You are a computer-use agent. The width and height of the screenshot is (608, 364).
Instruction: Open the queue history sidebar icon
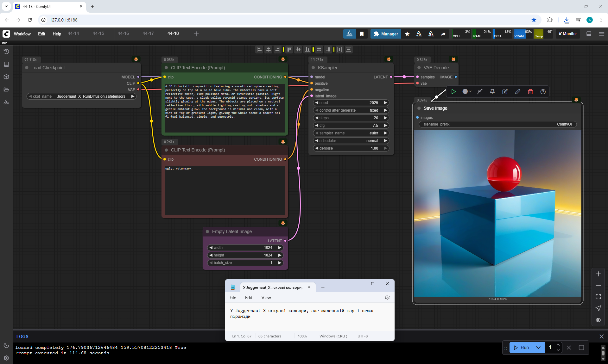(6, 52)
